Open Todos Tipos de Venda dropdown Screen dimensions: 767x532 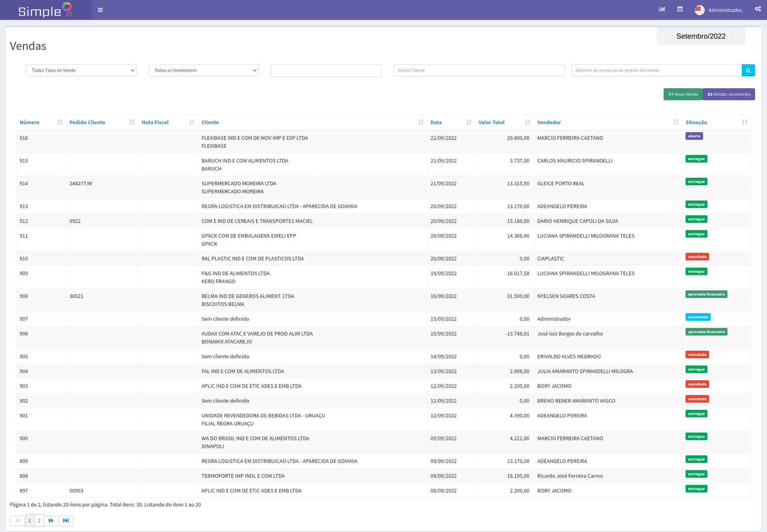pos(81,70)
